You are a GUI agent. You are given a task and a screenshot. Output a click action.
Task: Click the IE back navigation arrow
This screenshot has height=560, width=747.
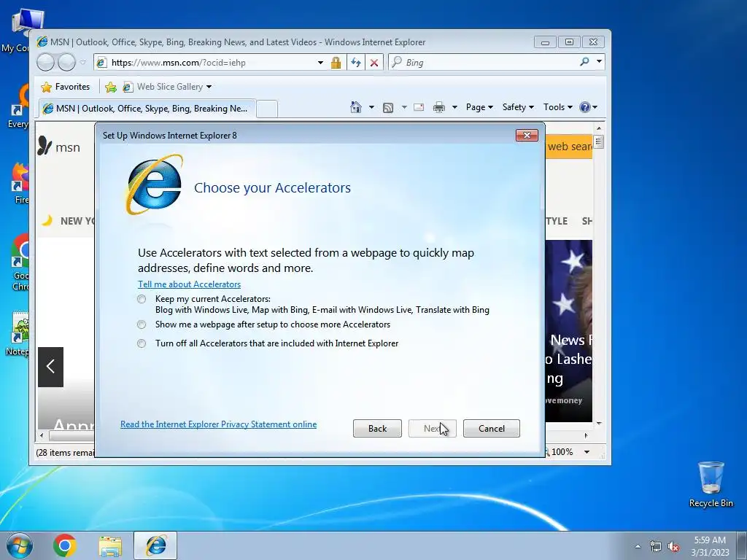click(x=46, y=62)
